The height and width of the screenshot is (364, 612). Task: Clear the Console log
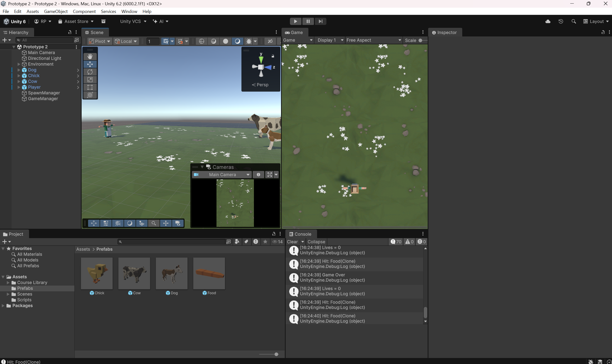point(292,242)
